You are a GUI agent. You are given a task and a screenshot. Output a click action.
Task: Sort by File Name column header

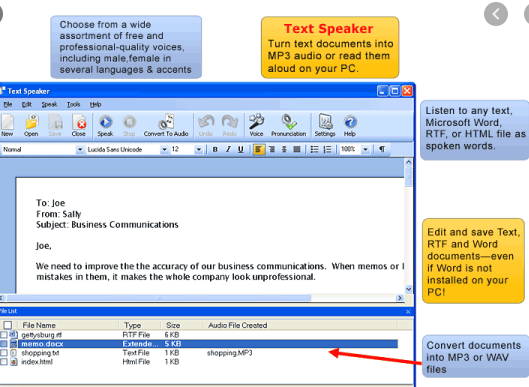(39, 325)
